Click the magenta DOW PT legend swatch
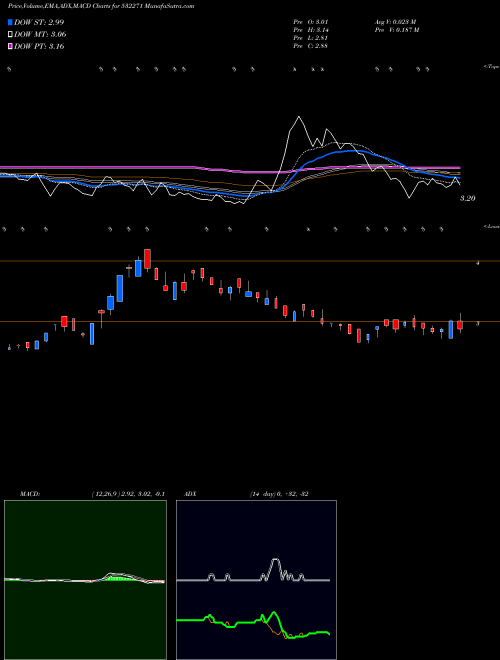This screenshot has height=660, width=500. [x=10, y=46]
